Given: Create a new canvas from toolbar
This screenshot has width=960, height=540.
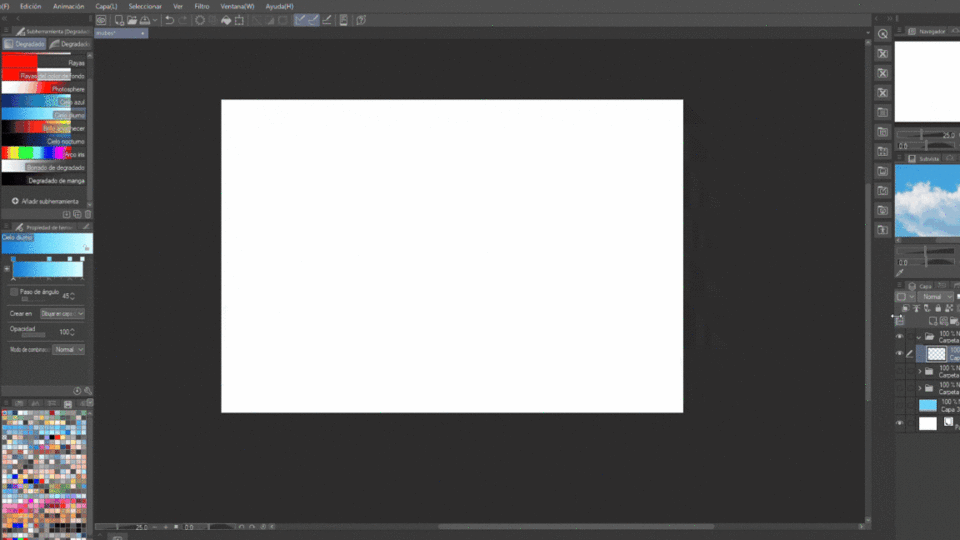Looking at the screenshot, I should click(119, 20).
